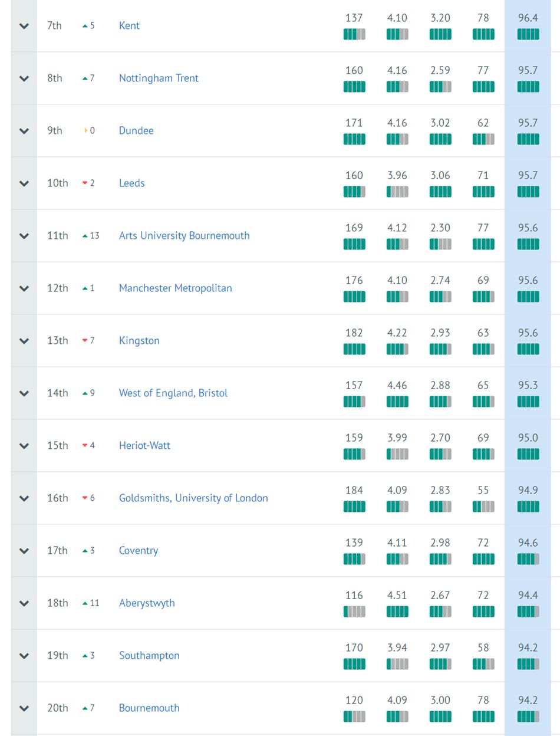This screenshot has width=560, height=736.
Task: Click the bar gauge under 3.94 in Southampton row
Action: click(397, 664)
